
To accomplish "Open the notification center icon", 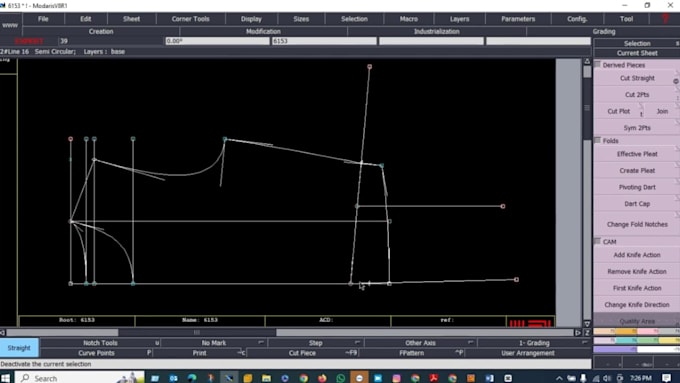I will tap(667, 378).
